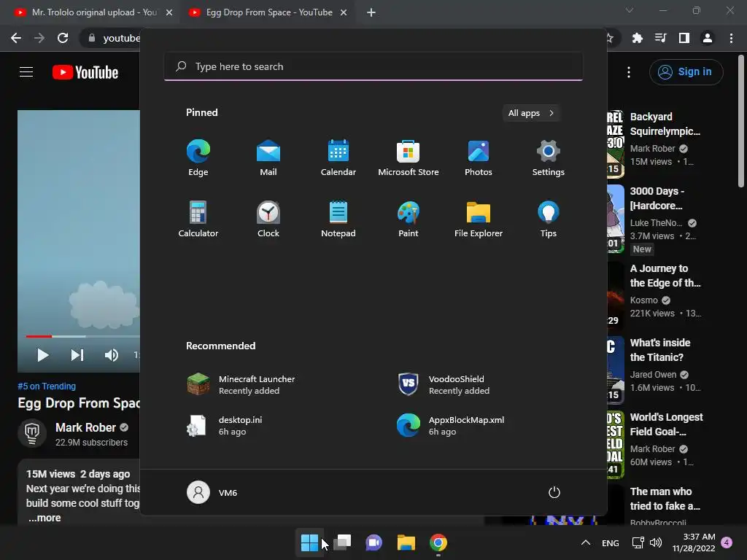This screenshot has height=560, width=747.
Task: Close the Egg Drop From Space tab
Action: pyautogui.click(x=344, y=12)
